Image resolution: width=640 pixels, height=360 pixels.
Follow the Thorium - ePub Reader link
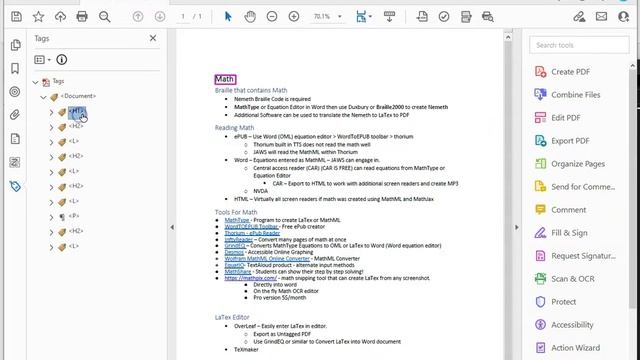click(x=252, y=233)
